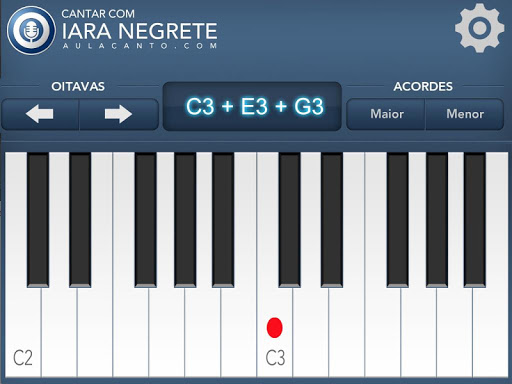The image size is (512, 384).
Task: Select the Menor chord button
Action: (x=465, y=114)
